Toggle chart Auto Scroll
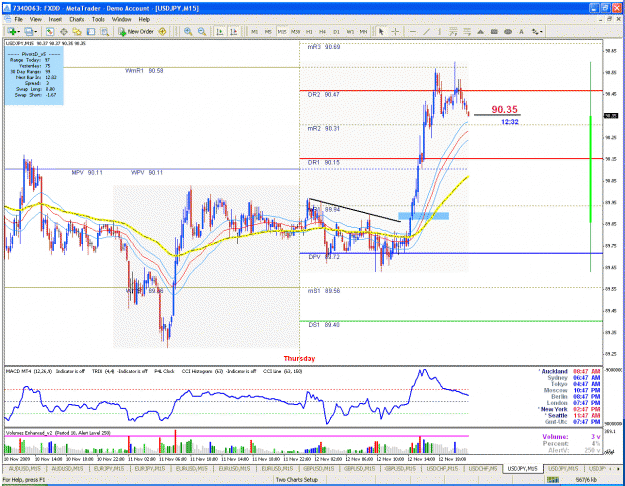The image size is (625, 486). click(x=220, y=31)
